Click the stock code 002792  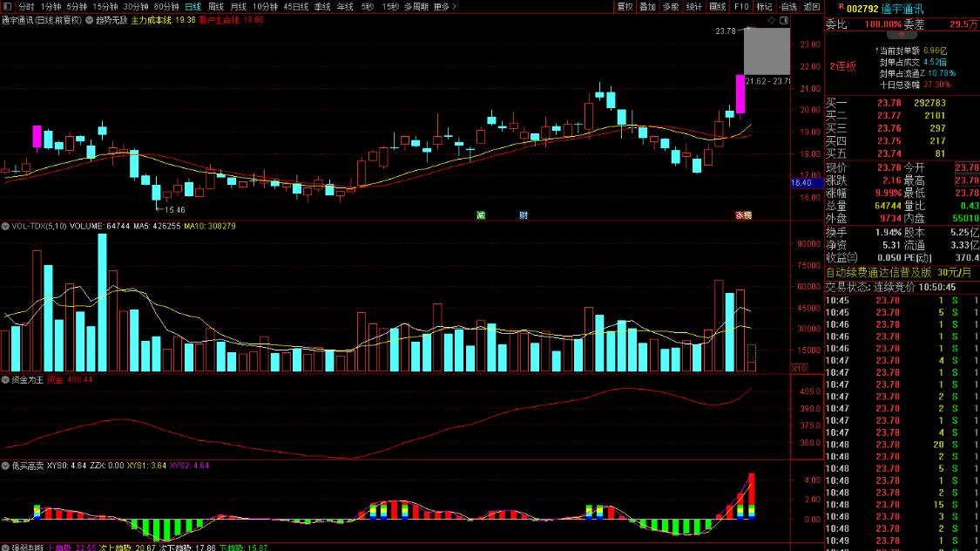tap(862, 9)
